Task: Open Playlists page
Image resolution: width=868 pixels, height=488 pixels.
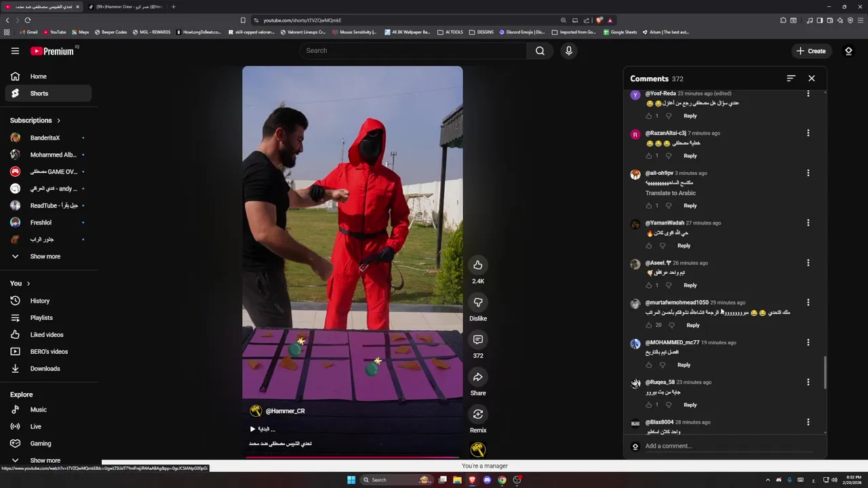Action: click(x=47, y=318)
